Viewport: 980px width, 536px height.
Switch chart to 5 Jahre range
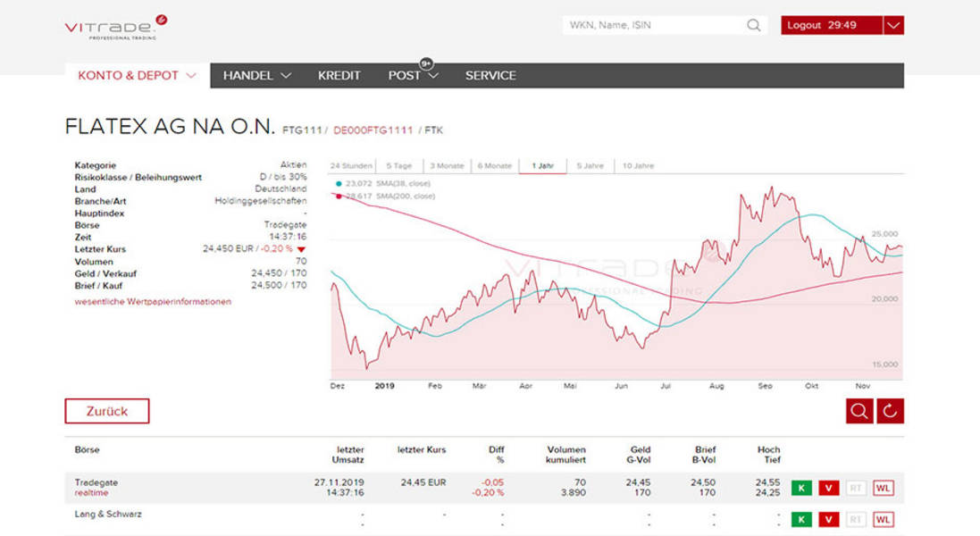pyautogui.click(x=590, y=166)
